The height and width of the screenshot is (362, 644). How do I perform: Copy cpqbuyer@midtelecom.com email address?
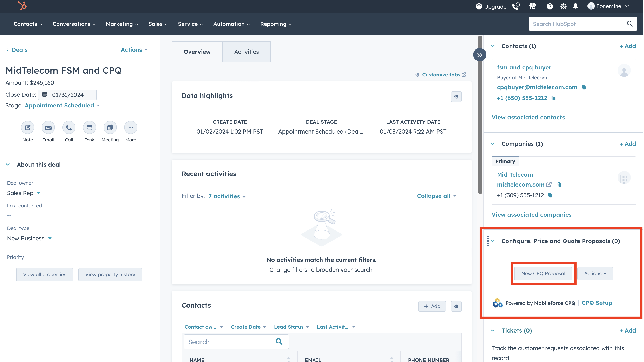point(584,87)
